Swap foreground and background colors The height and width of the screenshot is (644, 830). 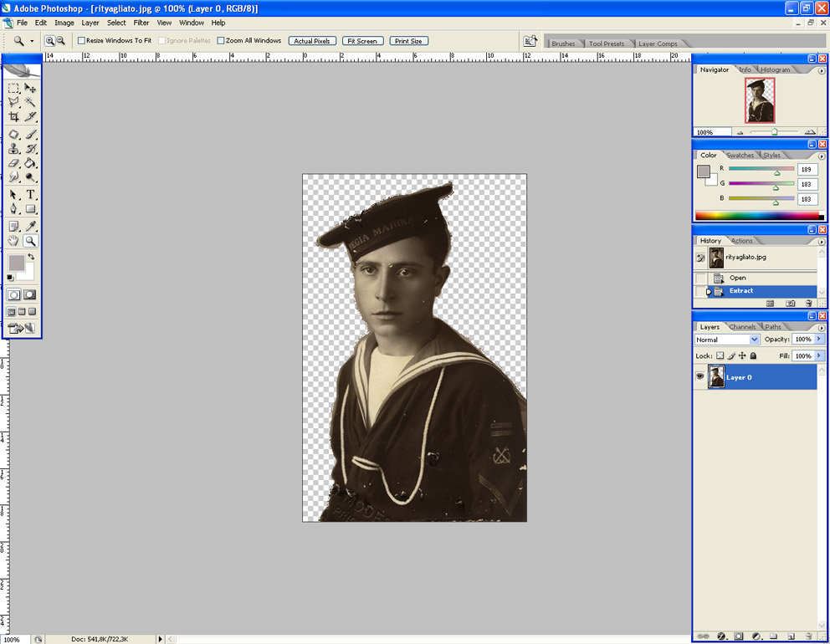point(31,257)
